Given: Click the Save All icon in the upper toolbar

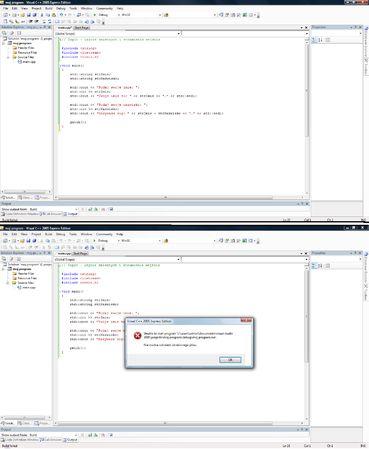Looking at the screenshot, I should pos(34,15).
